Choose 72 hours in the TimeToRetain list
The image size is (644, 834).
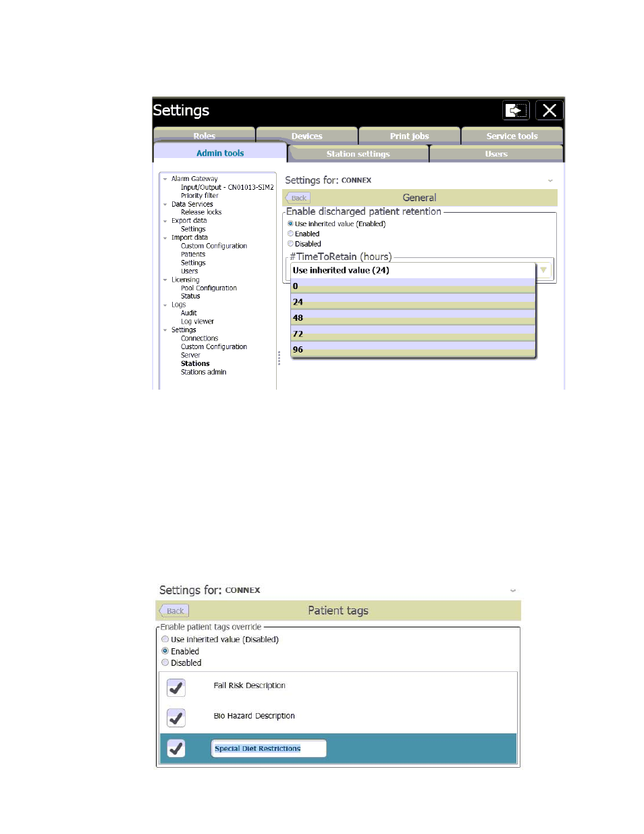412,334
